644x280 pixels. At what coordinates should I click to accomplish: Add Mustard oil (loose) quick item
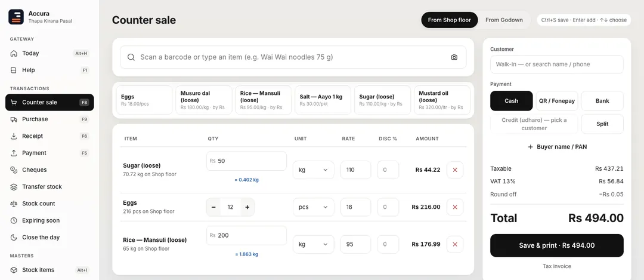click(442, 100)
